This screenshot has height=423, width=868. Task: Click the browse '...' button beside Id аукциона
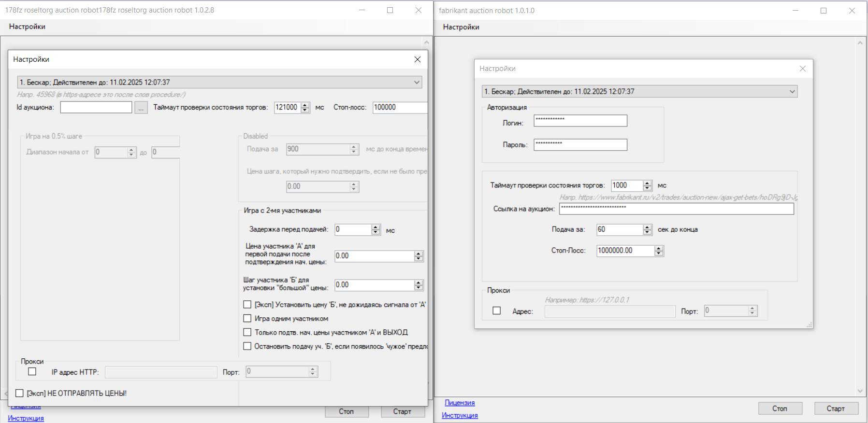point(141,108)
